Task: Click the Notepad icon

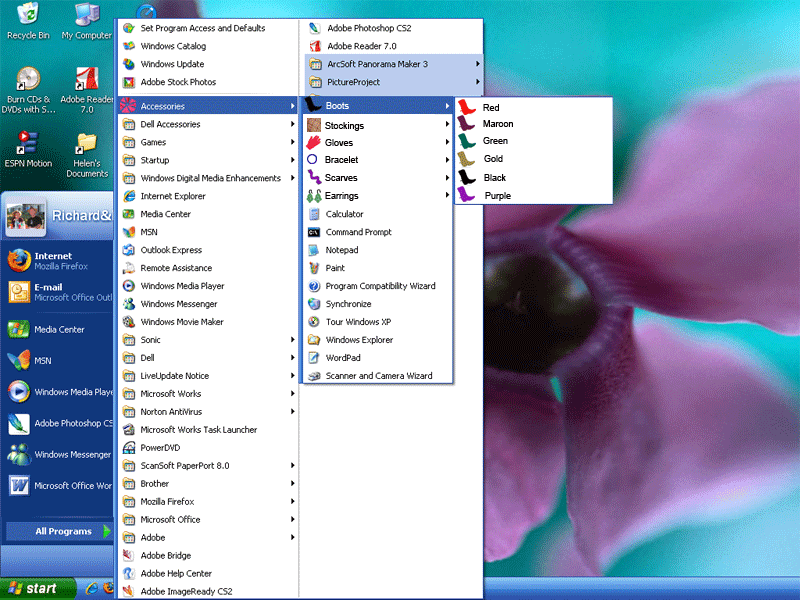Action: tap(314, 250)
